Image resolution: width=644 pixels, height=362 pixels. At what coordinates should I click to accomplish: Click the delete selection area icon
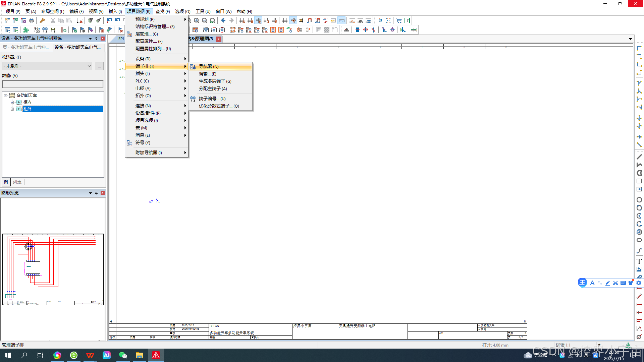coord(80,20)
